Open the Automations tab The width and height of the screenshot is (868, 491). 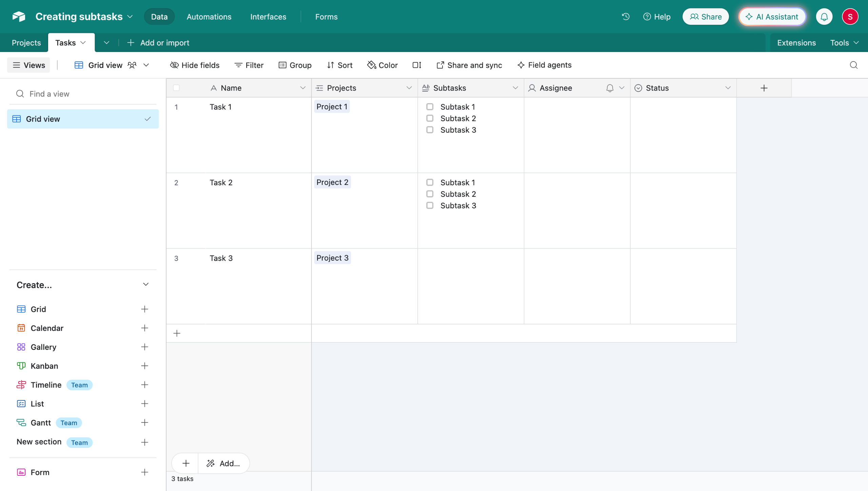click(x=209, y=17)
